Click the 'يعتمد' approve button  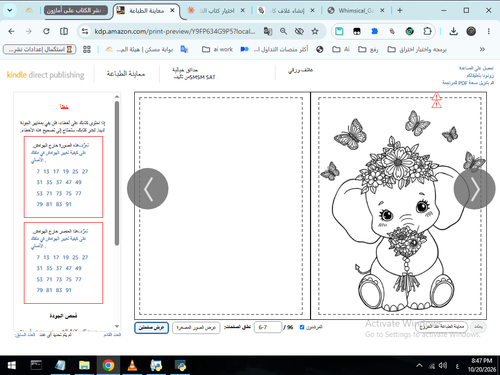tap(478, 327)
